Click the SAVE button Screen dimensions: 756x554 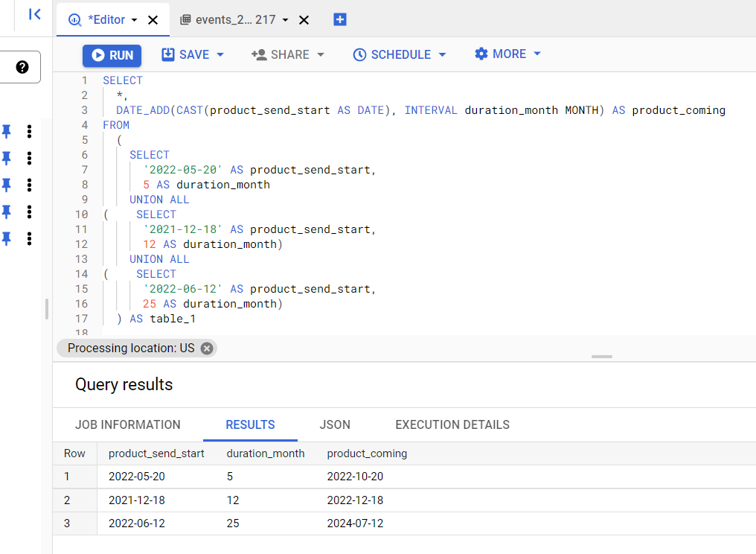(x=185, y=54)
